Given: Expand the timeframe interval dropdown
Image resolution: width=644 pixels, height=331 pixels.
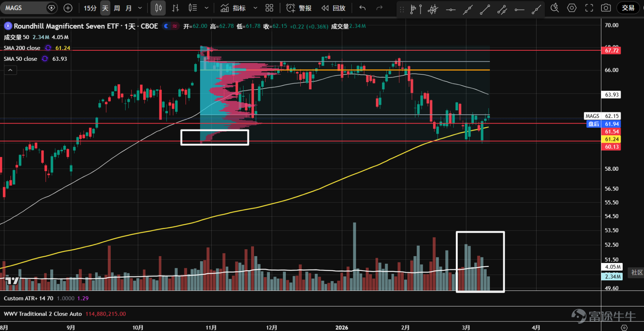Looking at the screenshot, I should pos(140,8).
